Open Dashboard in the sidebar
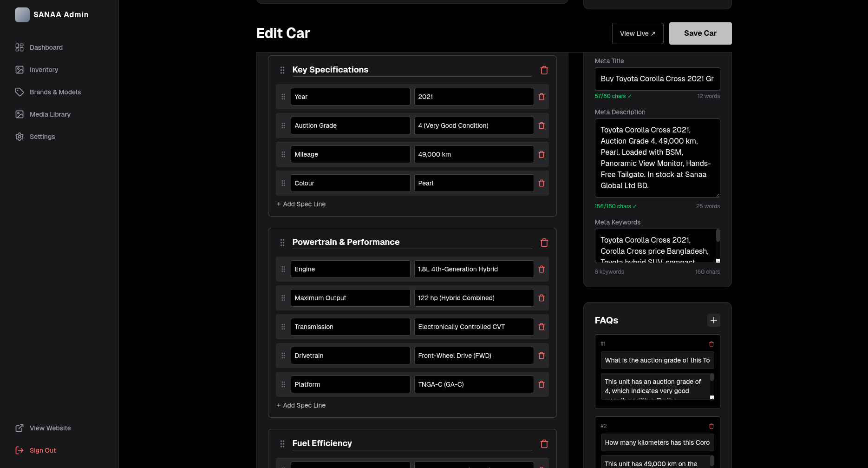The image size is (868, 468). point(46,47)
